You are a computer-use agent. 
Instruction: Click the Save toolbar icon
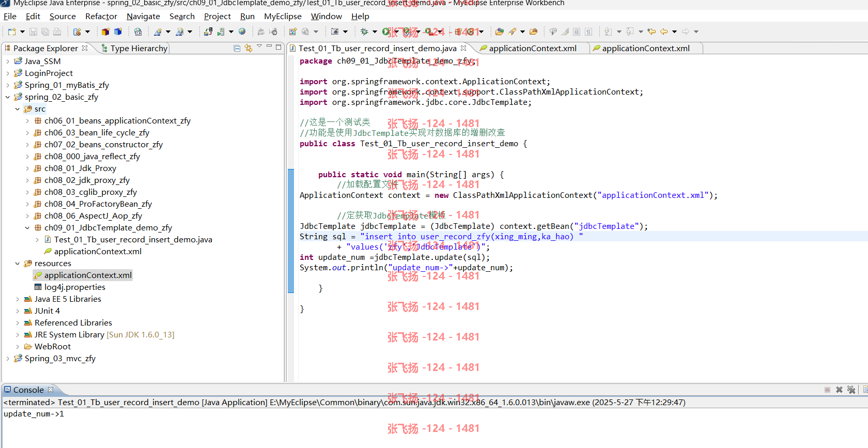[x=33, y=32]
